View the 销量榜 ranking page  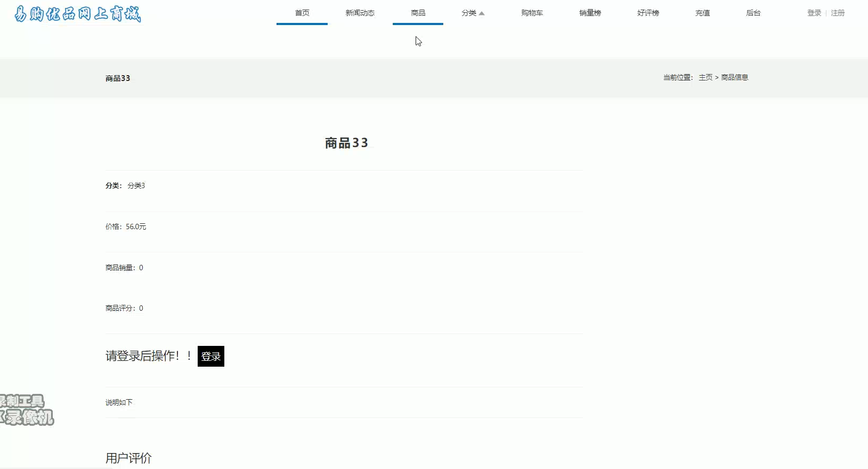(x=590, y=13)
